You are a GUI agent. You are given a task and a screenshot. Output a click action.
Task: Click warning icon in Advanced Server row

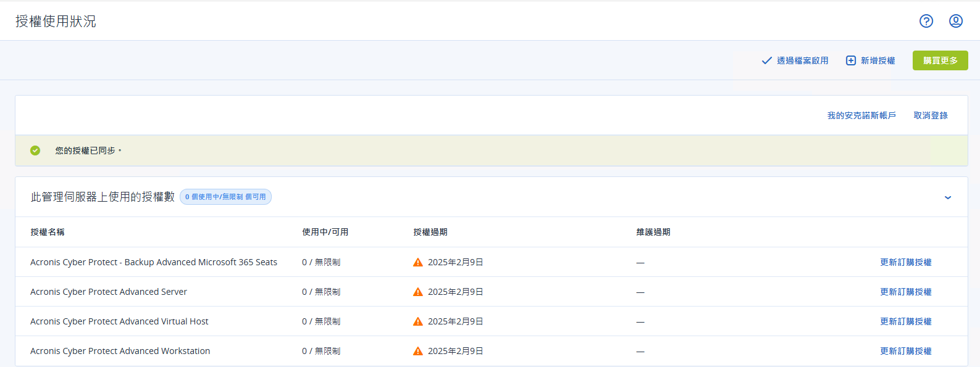(x=418, y=292)
